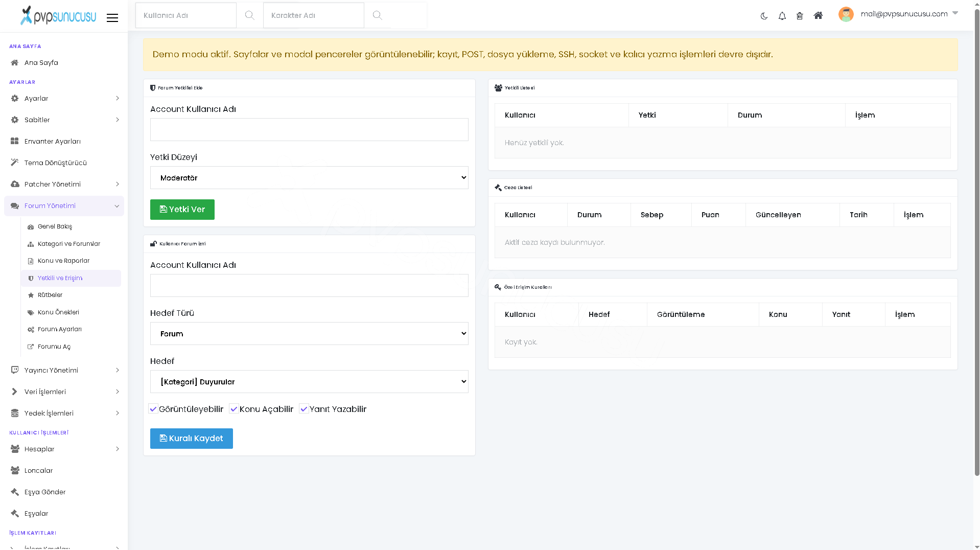Toggle sidebar with hamburger menu icon

(112, 18)
